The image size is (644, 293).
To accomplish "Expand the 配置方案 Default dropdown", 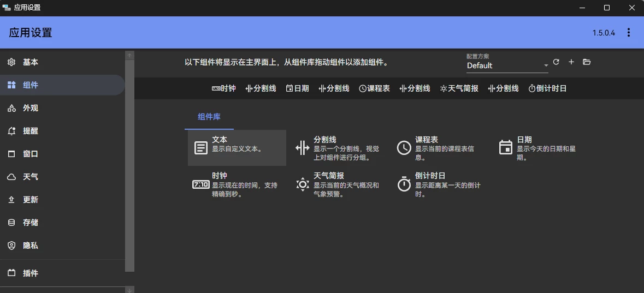I will pos(507,65).
